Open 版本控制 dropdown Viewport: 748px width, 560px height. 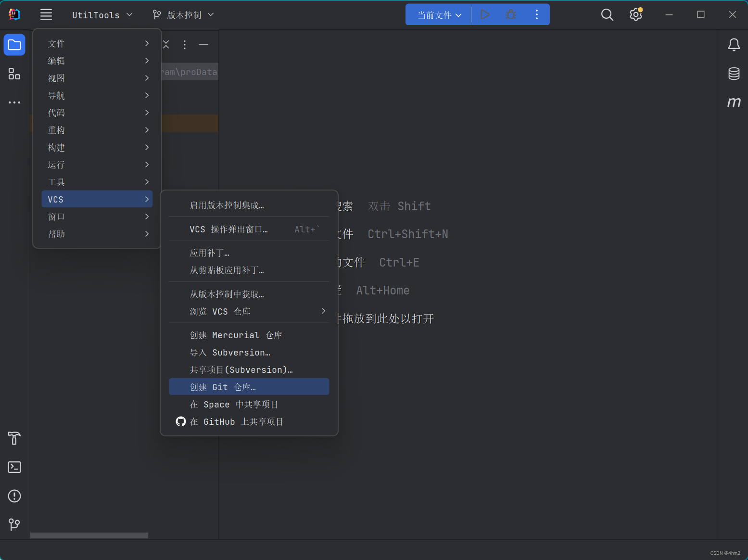pyautogui.click(x=183, y=15)
